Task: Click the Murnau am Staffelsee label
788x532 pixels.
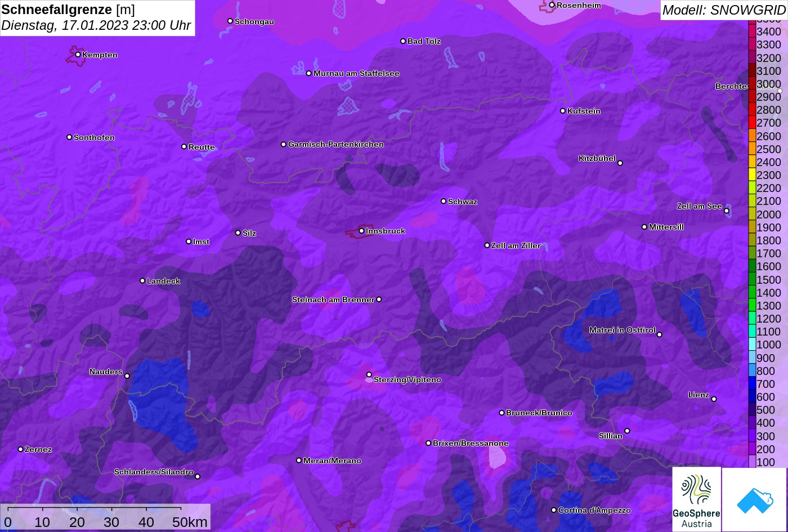Action: pyautogui.click(x=356, y=73)
